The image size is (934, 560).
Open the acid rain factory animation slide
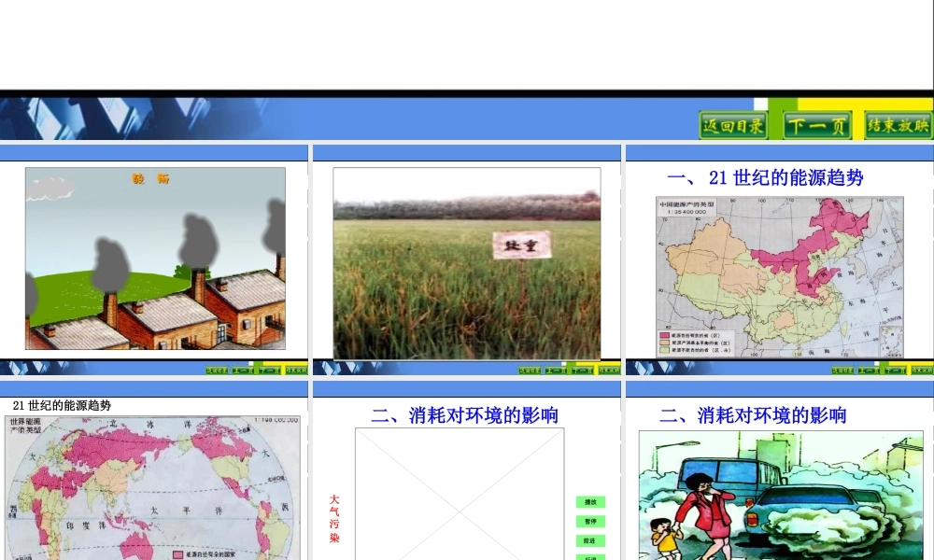(155, 259)
